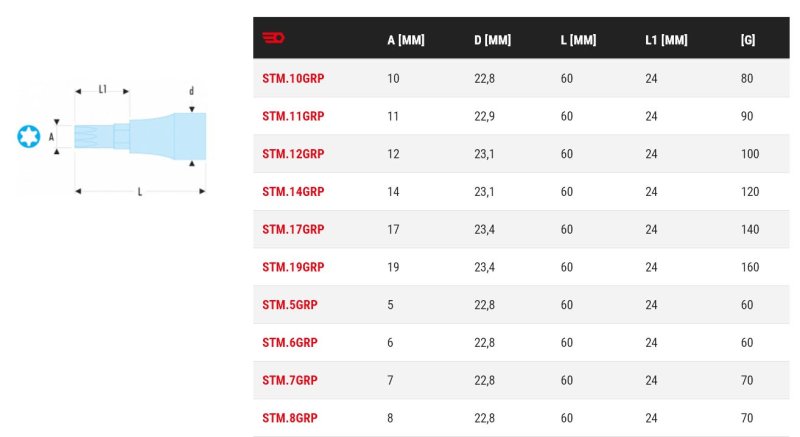Open the STM.19GRP product link
The width and height of the screenshot is (800, 437).
coord(293,267)
